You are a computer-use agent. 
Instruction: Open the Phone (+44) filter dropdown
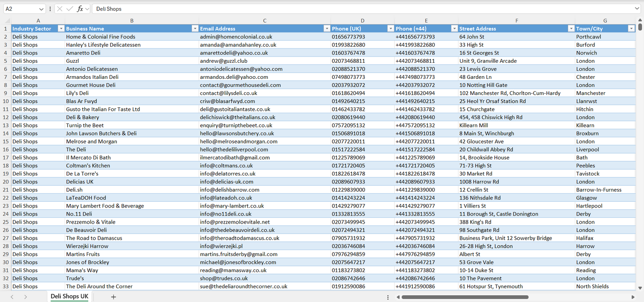[x=454, y=29]
